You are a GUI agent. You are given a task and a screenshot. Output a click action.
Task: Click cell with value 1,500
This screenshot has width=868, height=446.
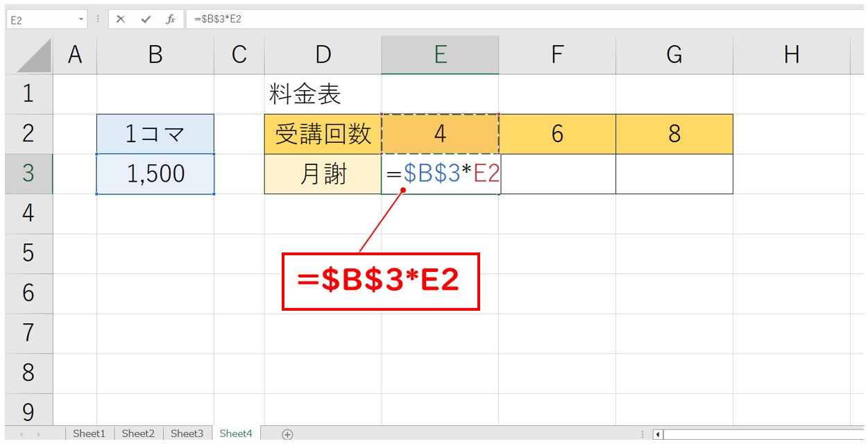point(155,174)
